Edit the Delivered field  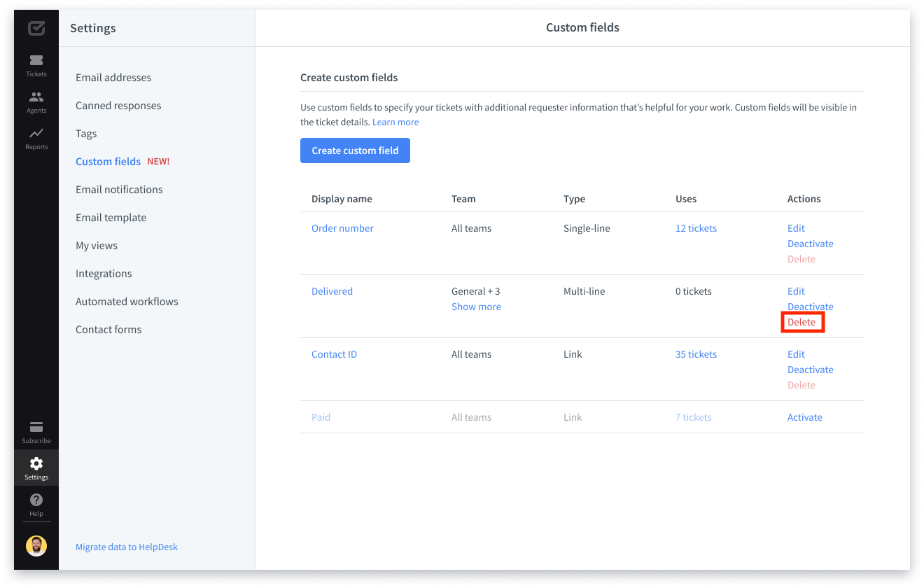(796, 291)
